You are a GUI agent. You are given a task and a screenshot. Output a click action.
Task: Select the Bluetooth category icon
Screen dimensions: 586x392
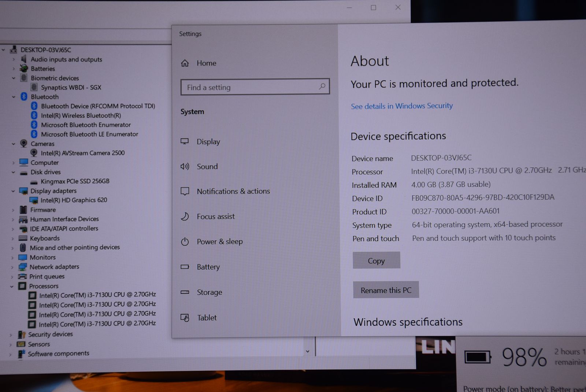click(24, 96)
